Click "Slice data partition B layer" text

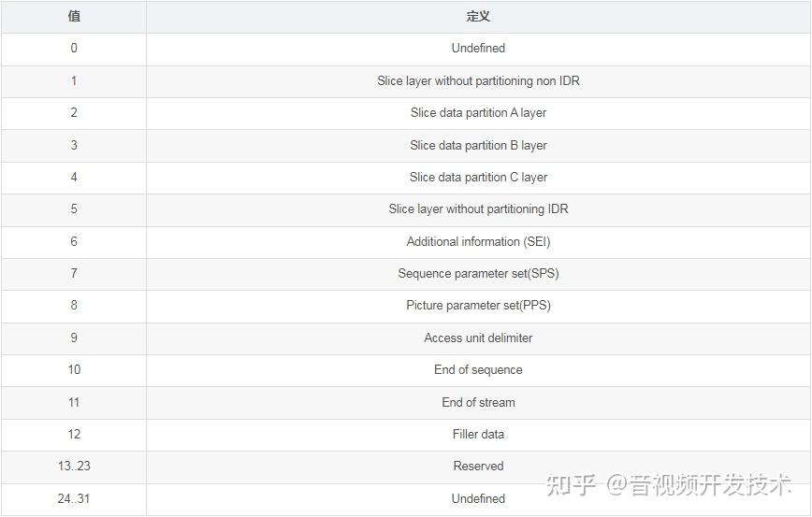(x=478, y=145)
